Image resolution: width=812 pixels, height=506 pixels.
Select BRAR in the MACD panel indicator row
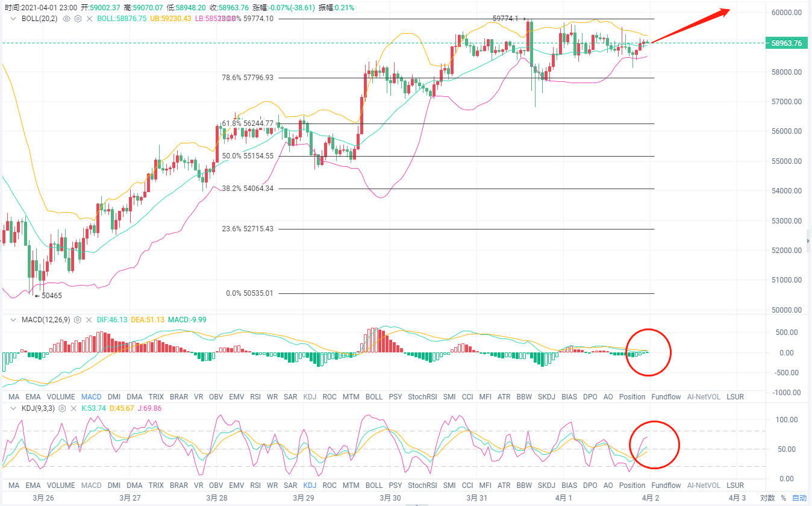[x=179, y=397]
